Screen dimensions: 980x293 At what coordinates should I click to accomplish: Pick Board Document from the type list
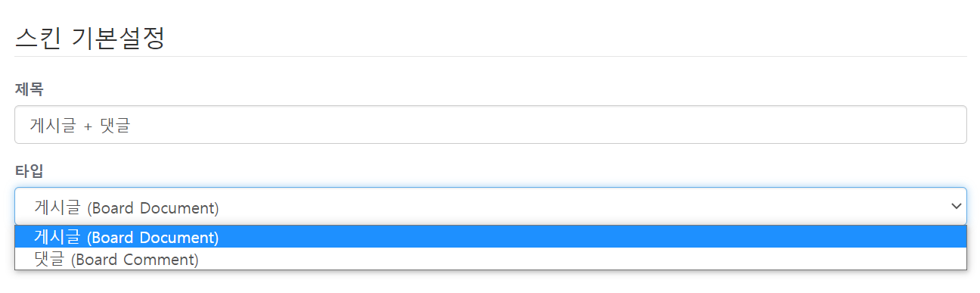491,237
